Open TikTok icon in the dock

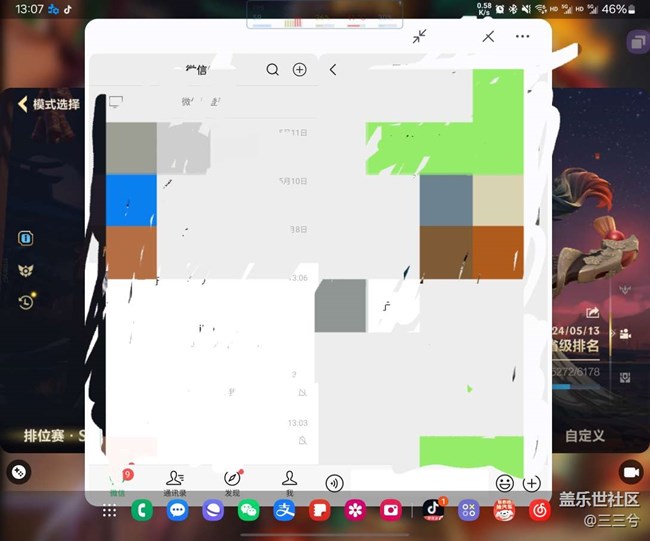pyautogui.click(x=432, y=510)
